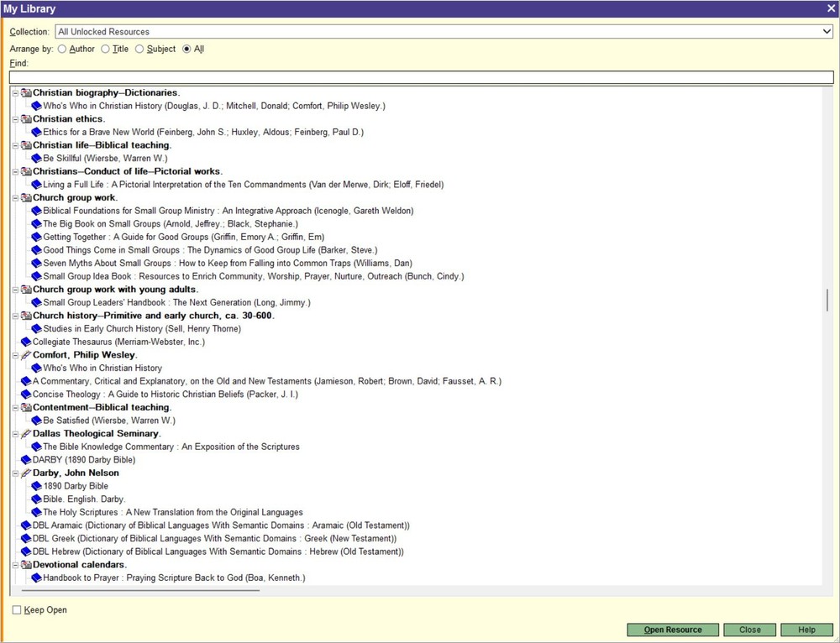Click the subject icon for Christian biography—Dictionaries

(x=26, y=92)
